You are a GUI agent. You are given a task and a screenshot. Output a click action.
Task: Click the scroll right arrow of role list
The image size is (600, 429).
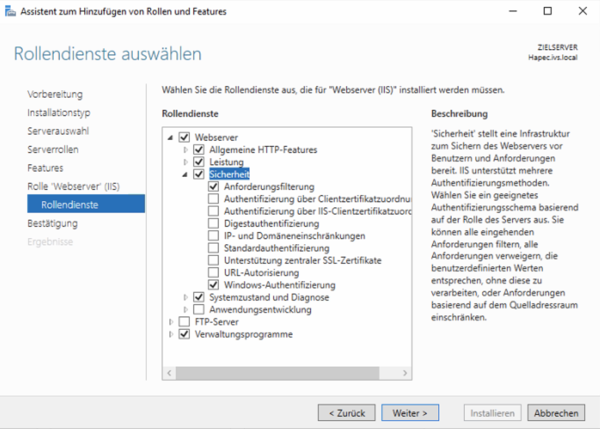(405, 373)
